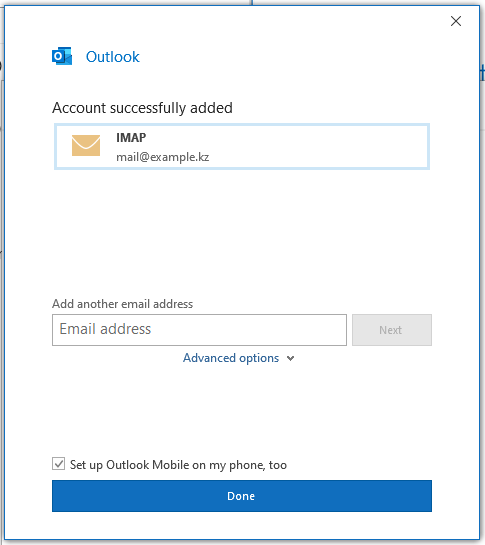This screenshot has height=545, width=485.
Task: Click the bold IMAP account type label
Action: (x=131, y=138)
